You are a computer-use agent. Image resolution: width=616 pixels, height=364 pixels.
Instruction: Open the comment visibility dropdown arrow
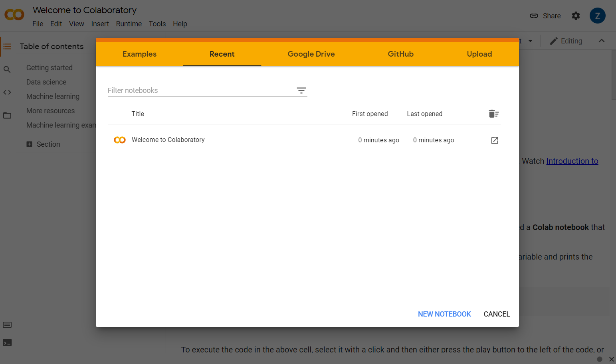coord(530,41)
